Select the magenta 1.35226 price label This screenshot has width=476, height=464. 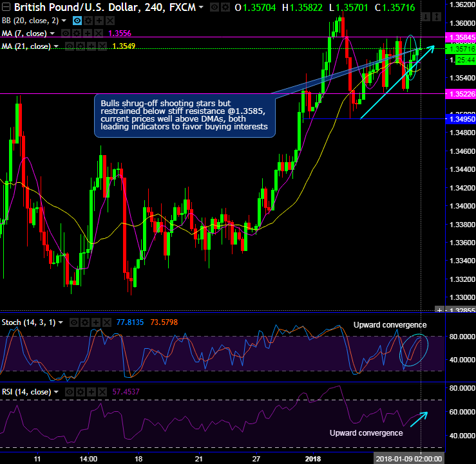tap(461, 94)
